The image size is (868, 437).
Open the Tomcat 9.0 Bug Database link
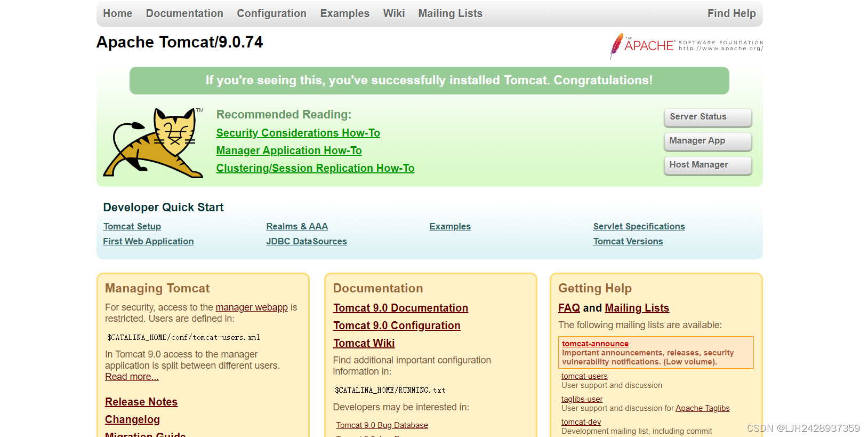coord(382,425)
